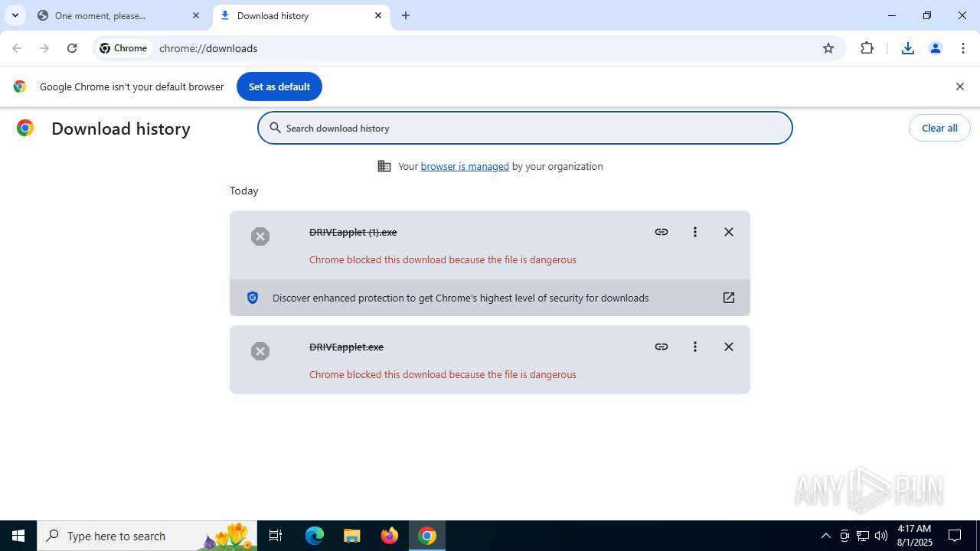This screenshot has width=980, height=551.
Task: Go forward in the browser
Action: 44,48
